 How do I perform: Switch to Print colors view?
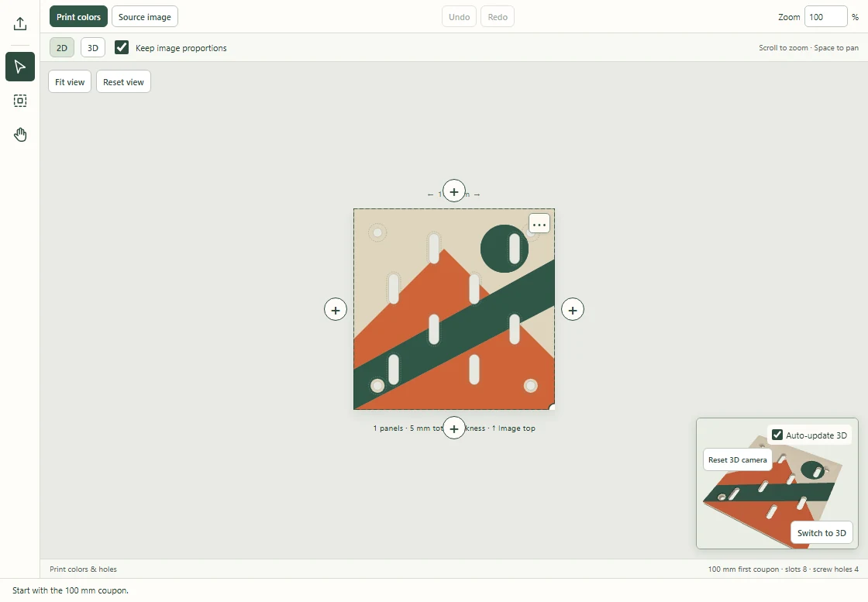(78, 16)
